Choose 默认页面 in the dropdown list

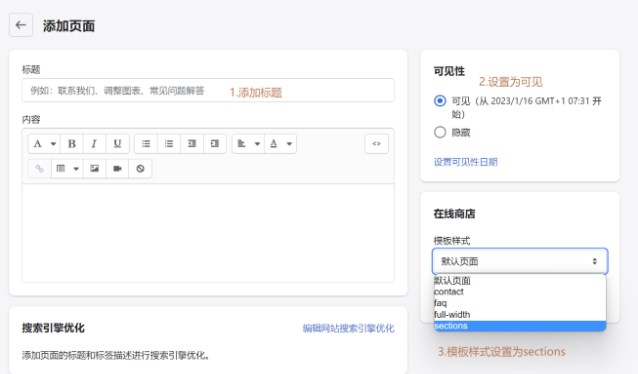[520, 280]
